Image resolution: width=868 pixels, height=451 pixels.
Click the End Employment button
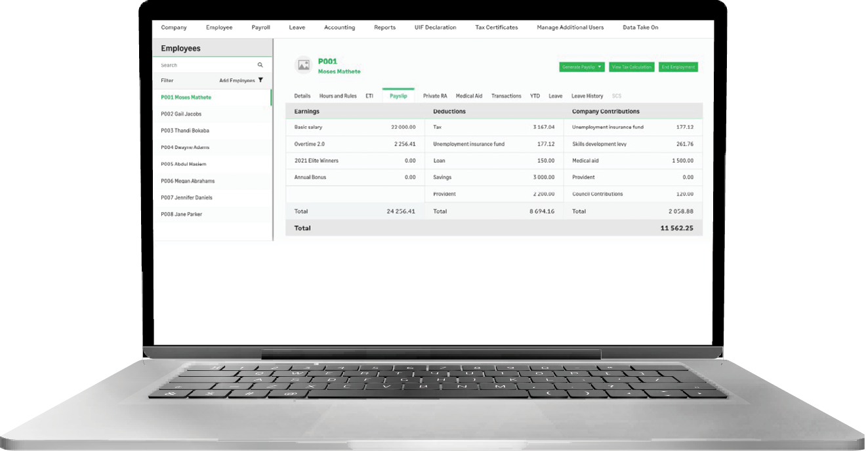coord(677,66)
